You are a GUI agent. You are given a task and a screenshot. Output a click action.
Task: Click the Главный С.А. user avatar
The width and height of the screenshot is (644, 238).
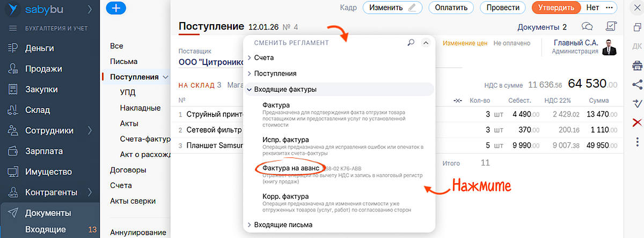click(609, 47)
